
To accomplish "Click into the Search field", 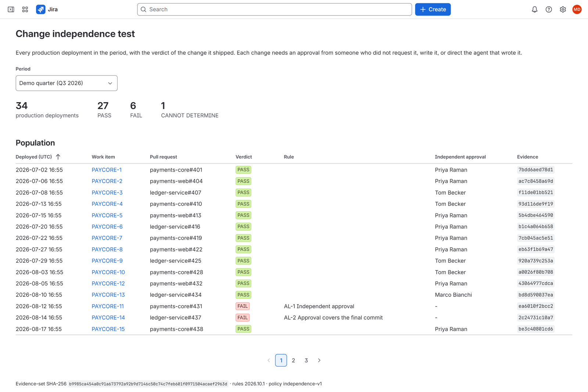I will 275,10.
